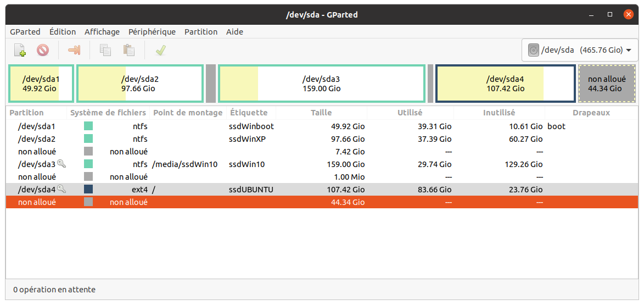Image resolution: width=644 pixels, height=305 pixels.
Task: Open the Partition menu
Action: [x=201, y=32]
